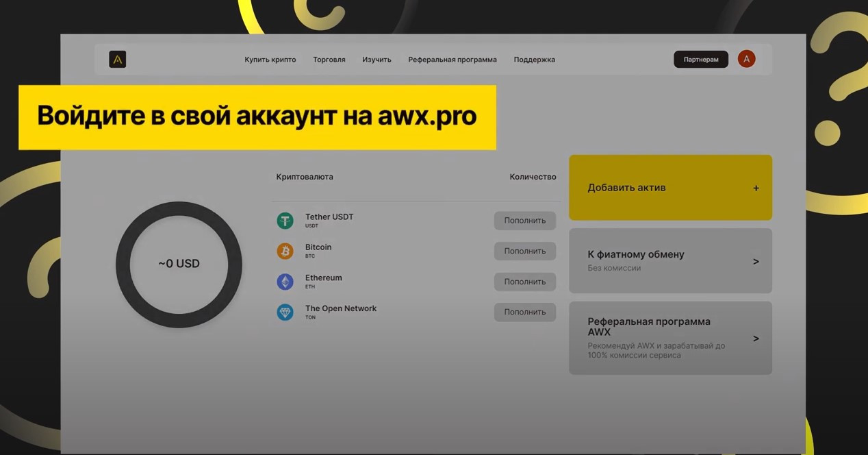Open Купить крипто menu
868x455 pixels.
[x=270, y=60]
